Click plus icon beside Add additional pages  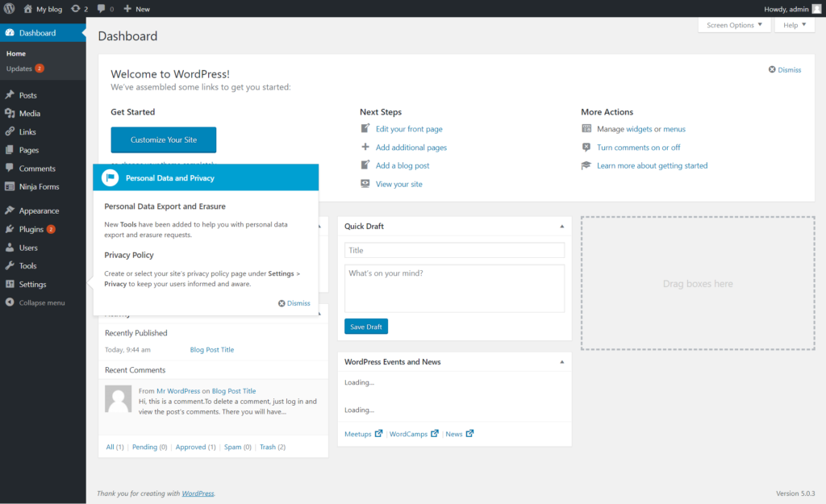click(365, 147)
